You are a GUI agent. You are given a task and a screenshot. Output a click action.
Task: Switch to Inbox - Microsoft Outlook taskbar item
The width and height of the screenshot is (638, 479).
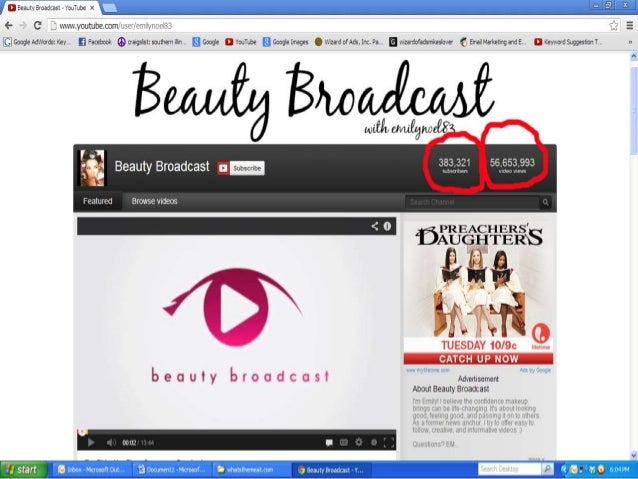(92, 470)
